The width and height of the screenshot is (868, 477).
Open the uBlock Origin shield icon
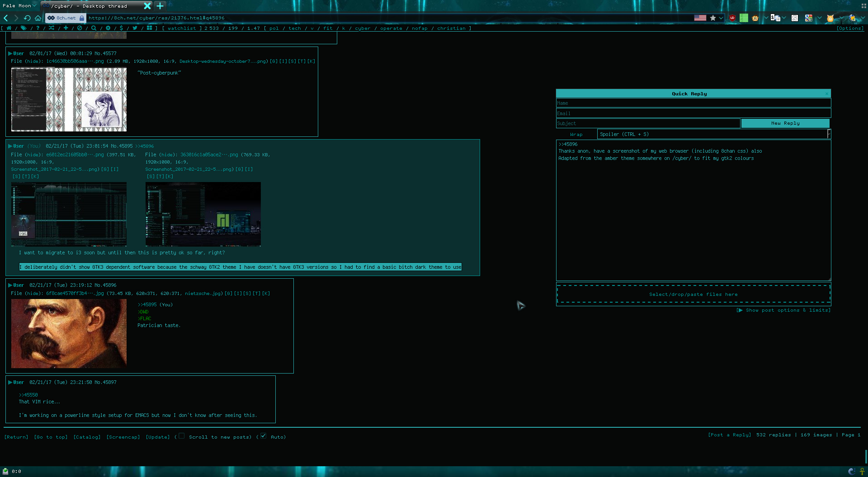[x=732, y=18]
